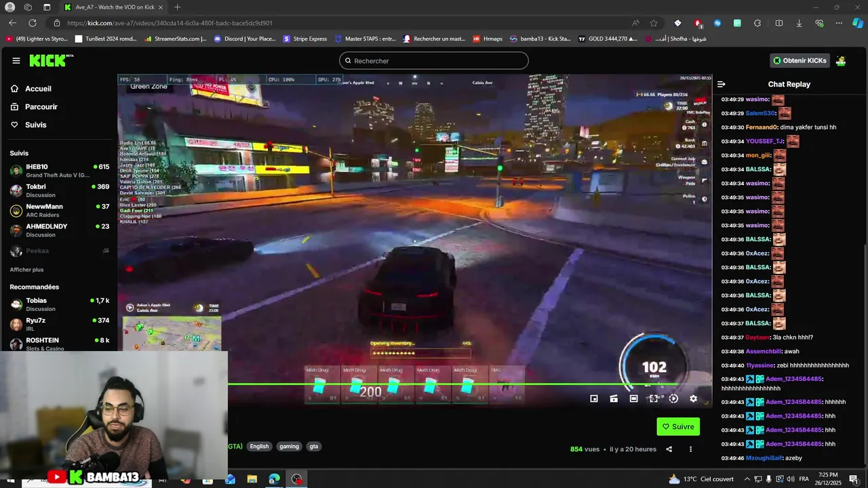868x488 pixels.
Task: Open GOLD 3 444,270 bookmark
Action: [x=608, y=39]
